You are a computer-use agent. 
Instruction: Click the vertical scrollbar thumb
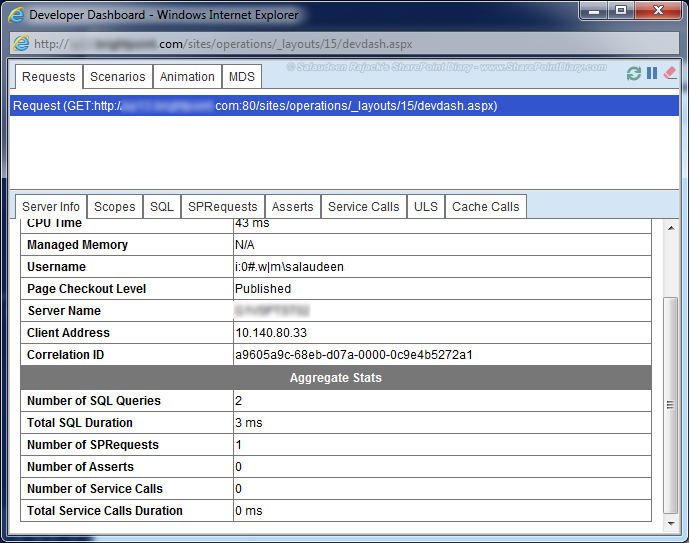671,405
